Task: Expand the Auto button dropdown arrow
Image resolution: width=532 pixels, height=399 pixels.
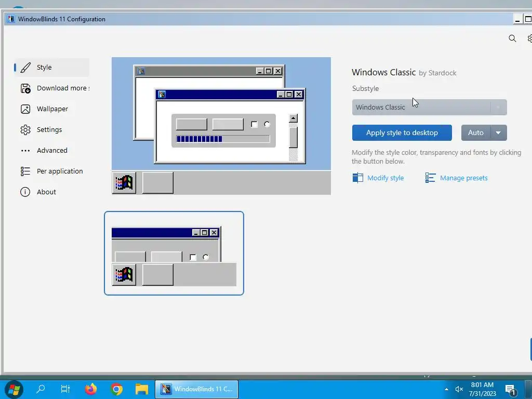Action: (x=498, y=132)
